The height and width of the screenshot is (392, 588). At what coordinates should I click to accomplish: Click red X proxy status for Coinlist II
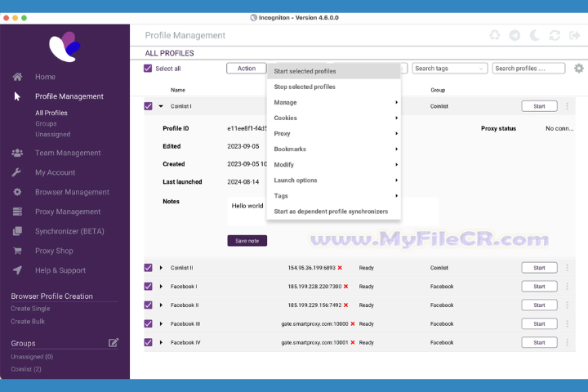tap(340, 268)
